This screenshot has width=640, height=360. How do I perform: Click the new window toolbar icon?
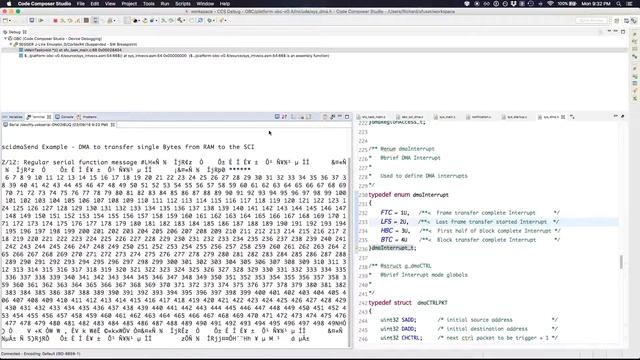5,20
